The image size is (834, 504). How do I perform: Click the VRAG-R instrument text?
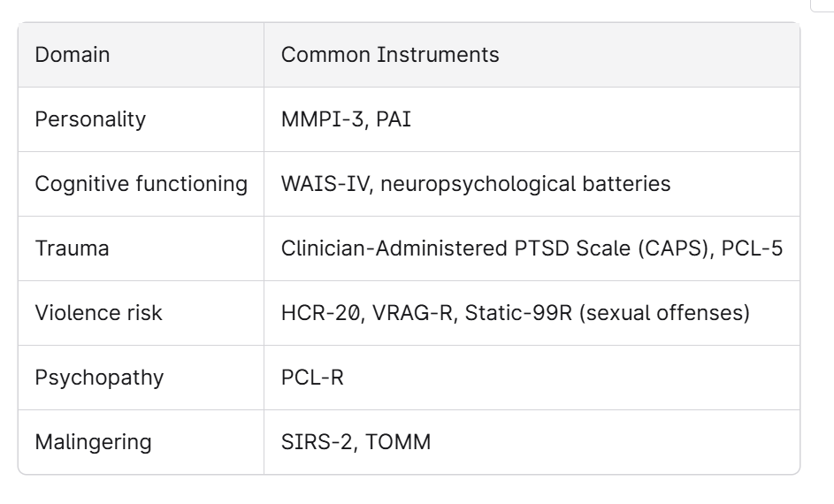click(x=414, y=313)
